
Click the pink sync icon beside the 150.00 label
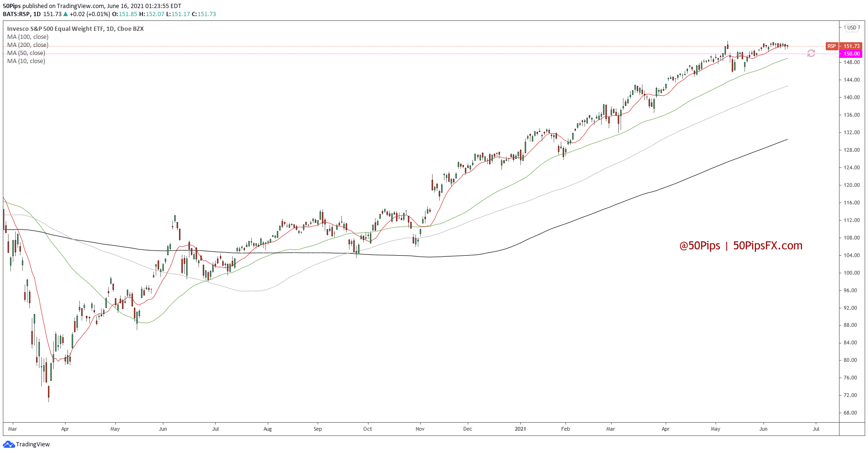(x=811, y=54)
